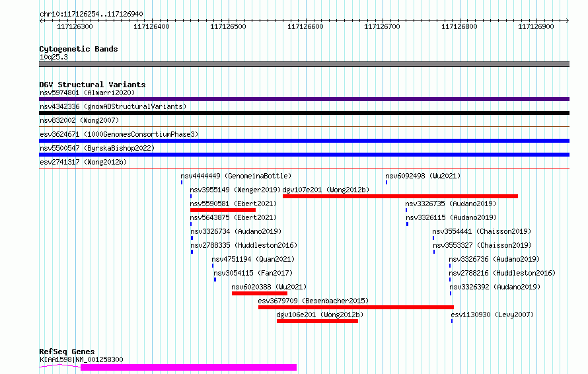Select the gray 10q25.3 band bar
Image resolution: width=588 pixels, height=374 pixels.
[304, 64]
